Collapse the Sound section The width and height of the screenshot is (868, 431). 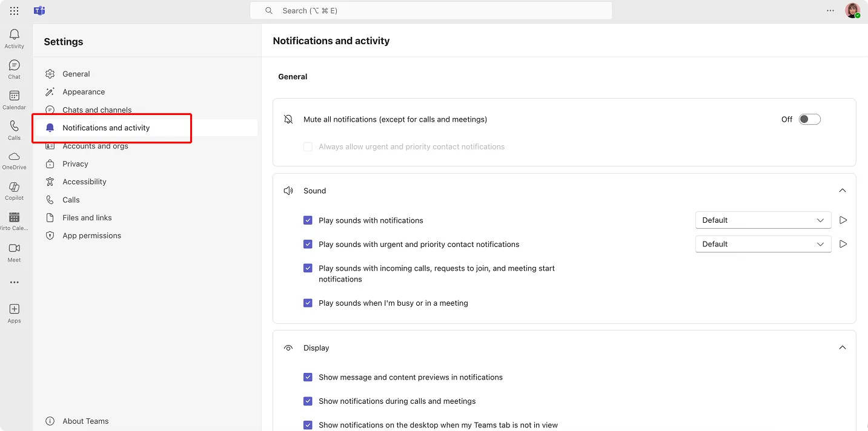(842, 190)
